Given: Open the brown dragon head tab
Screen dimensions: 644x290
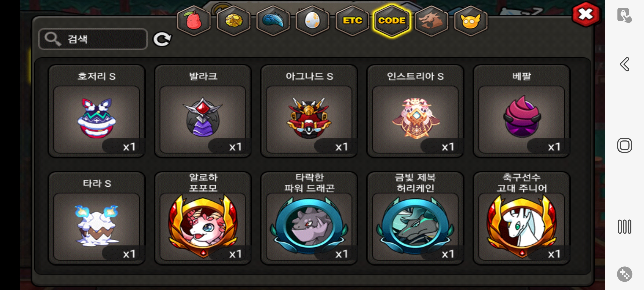Looking at the screenshot, I should coord(431,21).
